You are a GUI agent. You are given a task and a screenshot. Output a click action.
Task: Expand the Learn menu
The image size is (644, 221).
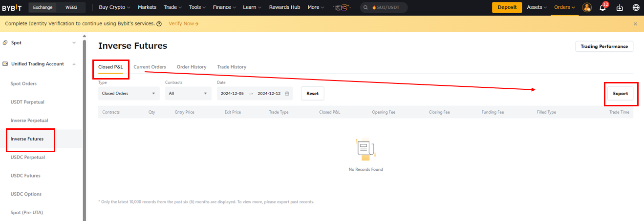click(x=252, y=7)
